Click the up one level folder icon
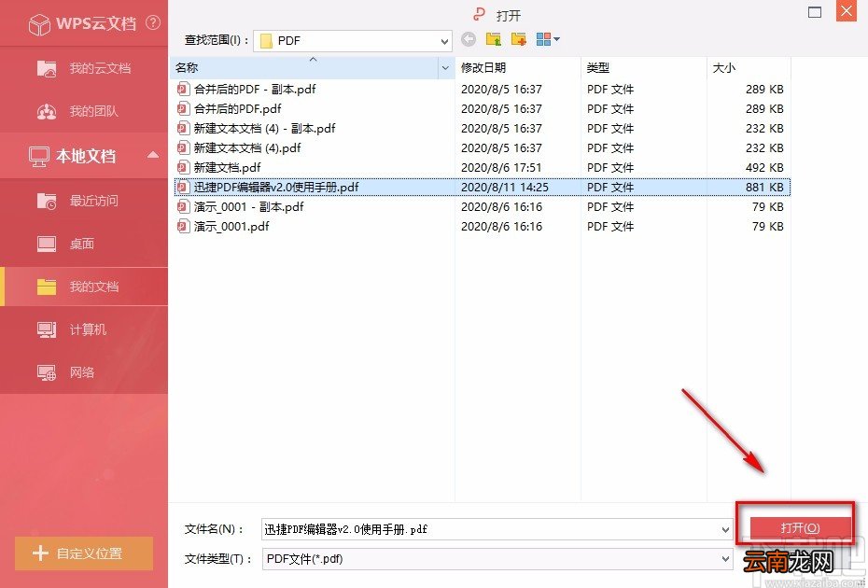This screenshot has width=868, height=588. [493, 39]
